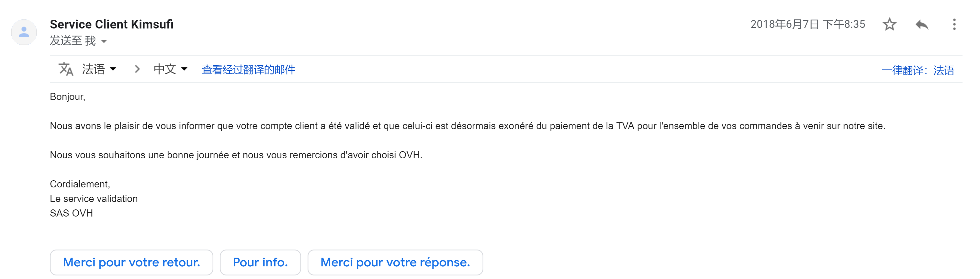Select 一律翻译：法语 option
Screen dimensions: 980x279
click(x=918, y=70)
